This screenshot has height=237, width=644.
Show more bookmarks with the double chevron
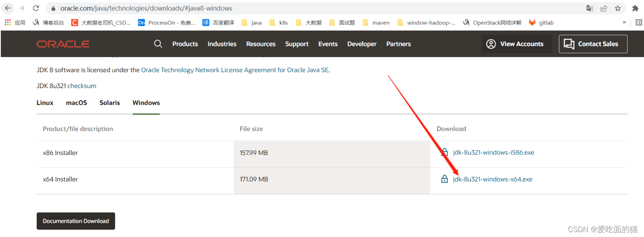(624, 22)
